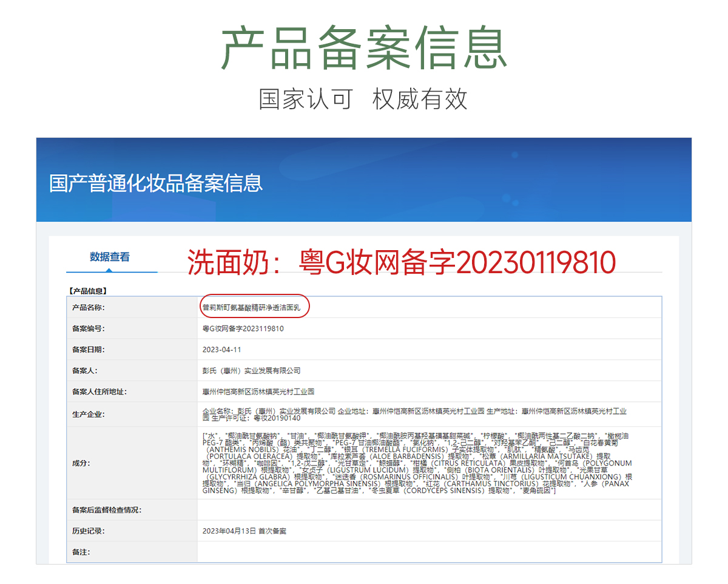
Task: Click the filing number value 粤G妆网备字2023119810
Action: click(243, 328)
